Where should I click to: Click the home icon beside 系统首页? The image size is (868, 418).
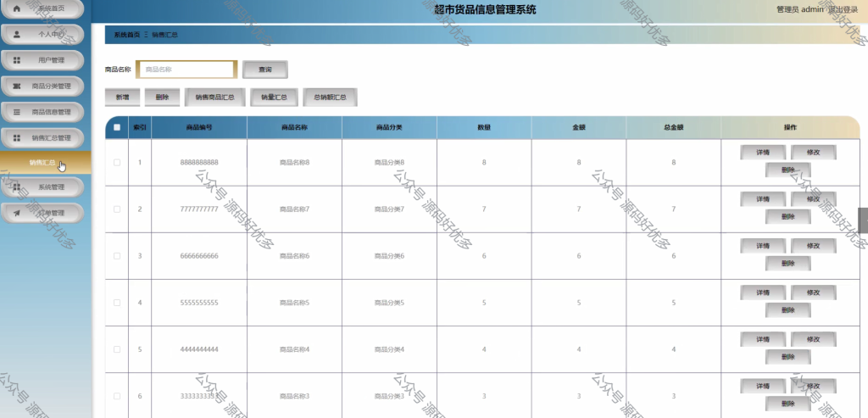[x=17, y=8]
